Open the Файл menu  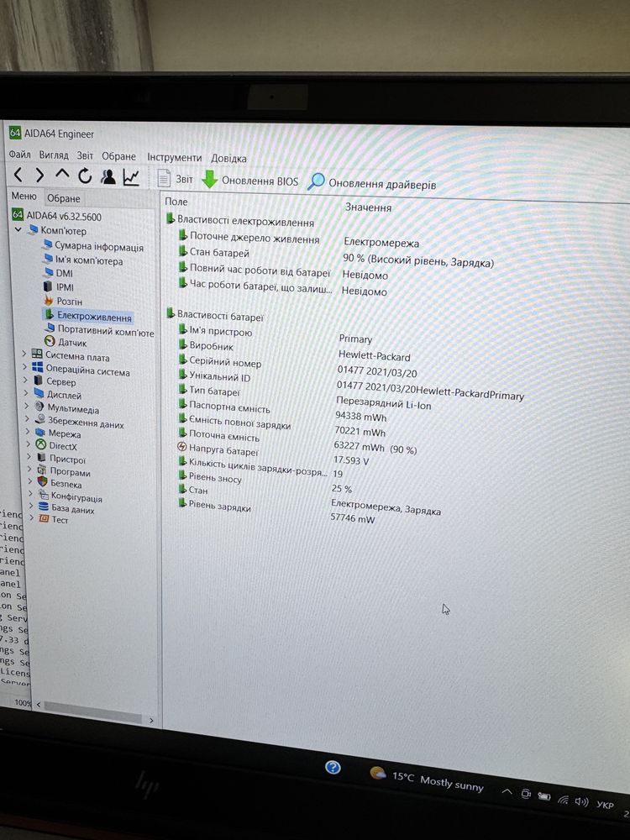(x=20, y=155)
